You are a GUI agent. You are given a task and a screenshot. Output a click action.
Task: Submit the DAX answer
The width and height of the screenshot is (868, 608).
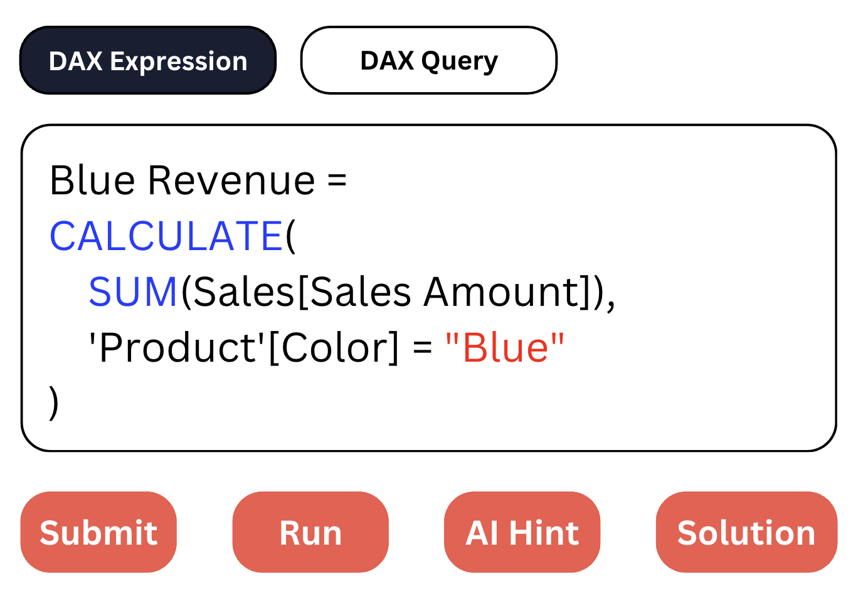[x=98, y=532]
